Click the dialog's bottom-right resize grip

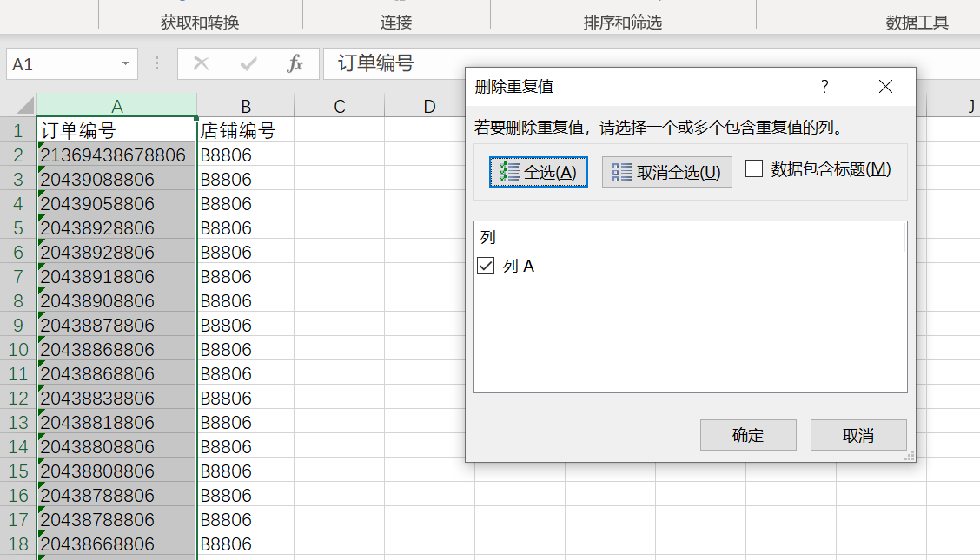(910, 456)
